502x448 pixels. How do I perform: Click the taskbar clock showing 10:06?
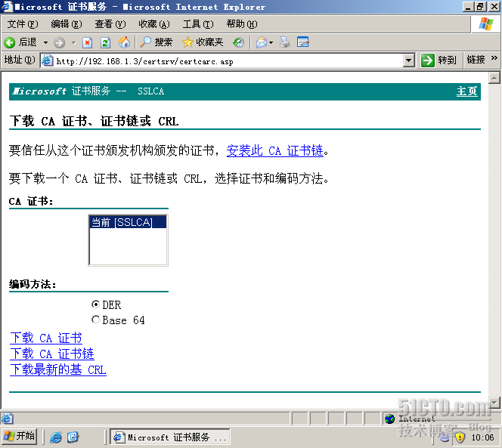pyautogui.click(x=482, y=437)
